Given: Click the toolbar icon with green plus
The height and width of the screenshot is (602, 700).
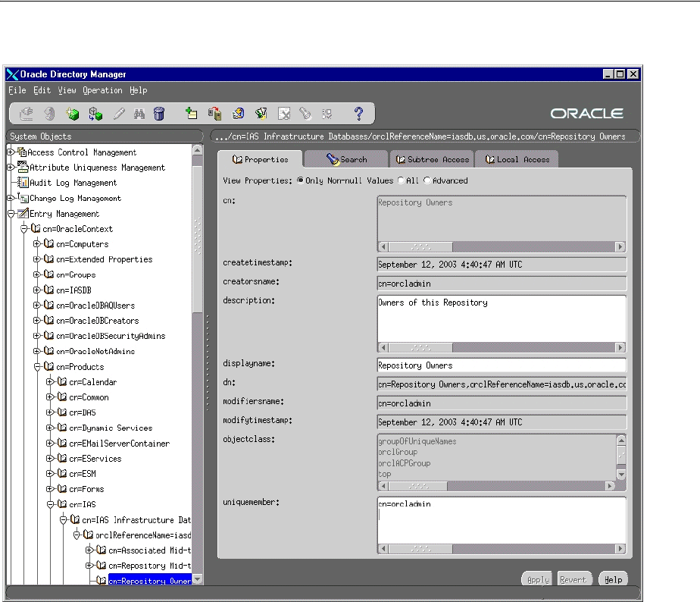Looking at the screenshot, I should (192, 114).
